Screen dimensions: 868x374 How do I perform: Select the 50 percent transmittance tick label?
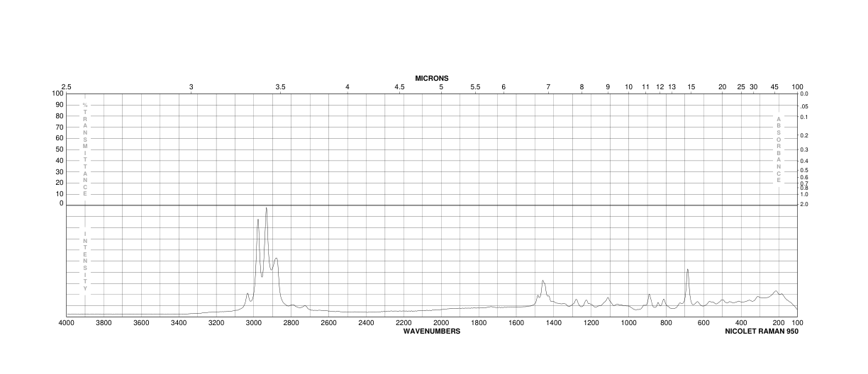[x=60, y=149]
